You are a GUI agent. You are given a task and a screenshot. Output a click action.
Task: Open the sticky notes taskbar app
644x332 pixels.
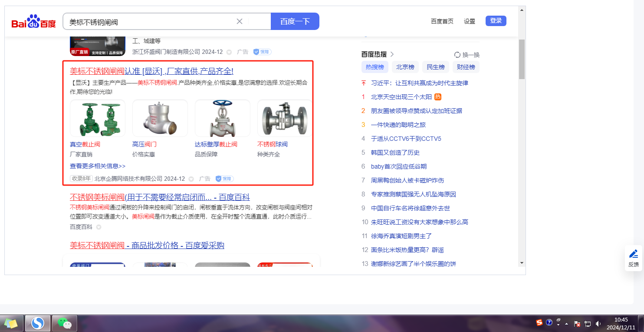coord(11,323)
